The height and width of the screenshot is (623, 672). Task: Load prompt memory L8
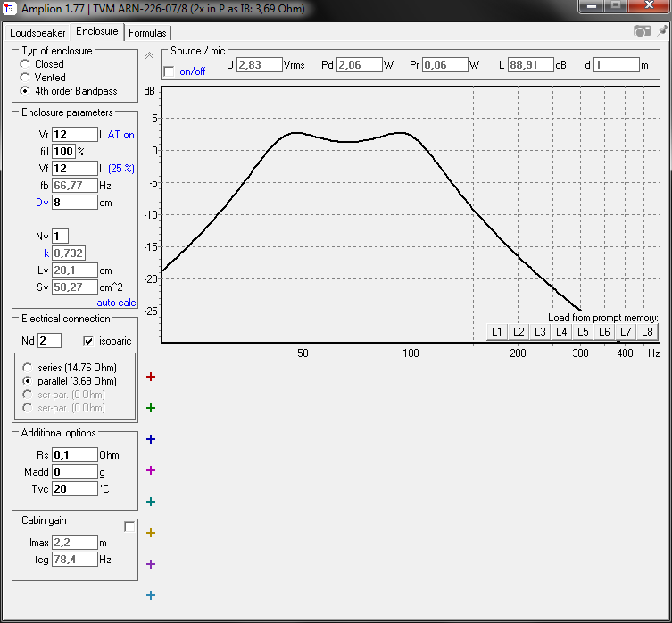point(647,332)
